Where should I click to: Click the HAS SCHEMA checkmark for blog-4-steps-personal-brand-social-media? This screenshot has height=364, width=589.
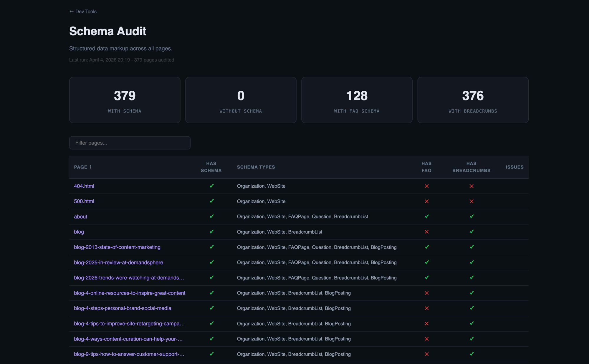[x=211, y=308]
